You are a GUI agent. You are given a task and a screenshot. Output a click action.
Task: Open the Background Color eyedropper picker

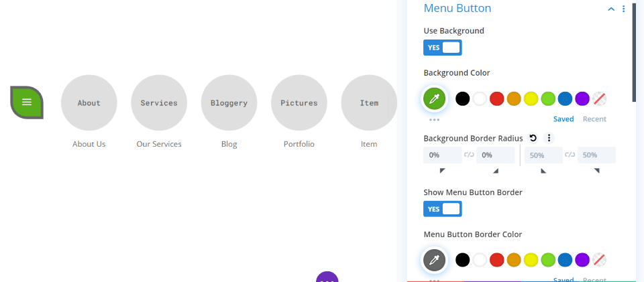point(434,98)
